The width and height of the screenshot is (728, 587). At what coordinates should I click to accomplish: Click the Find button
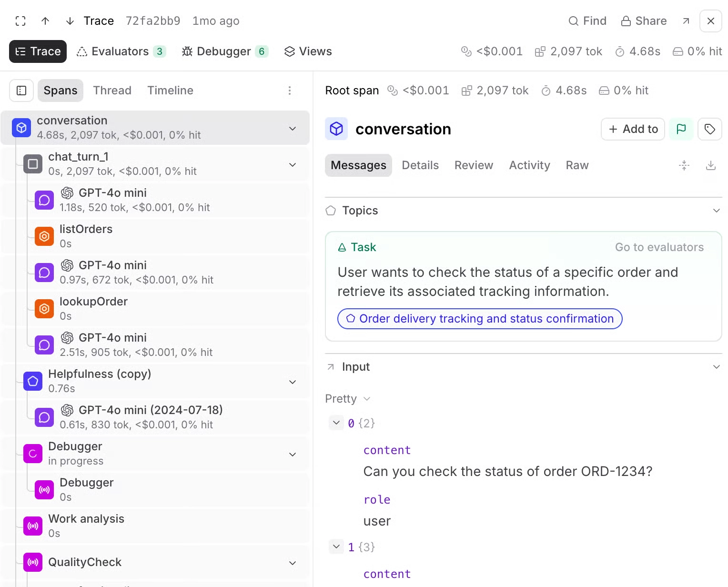[x=587, y=21]
